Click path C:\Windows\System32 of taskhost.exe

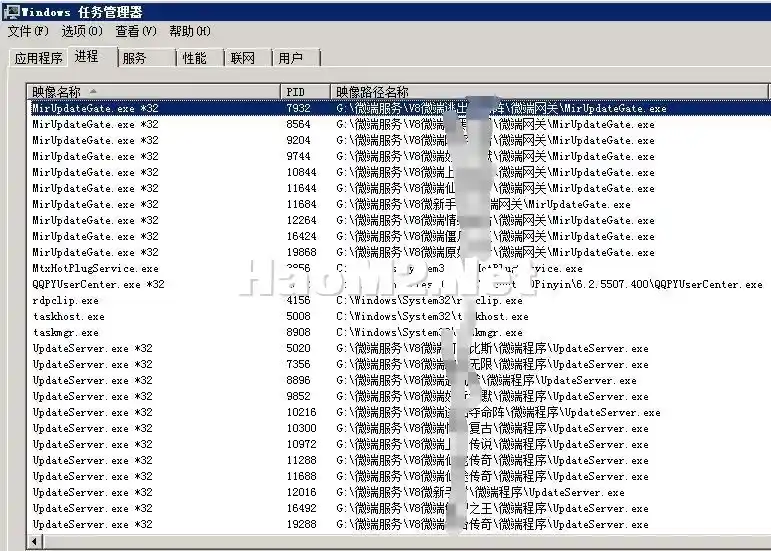click(x=432, y=317)
